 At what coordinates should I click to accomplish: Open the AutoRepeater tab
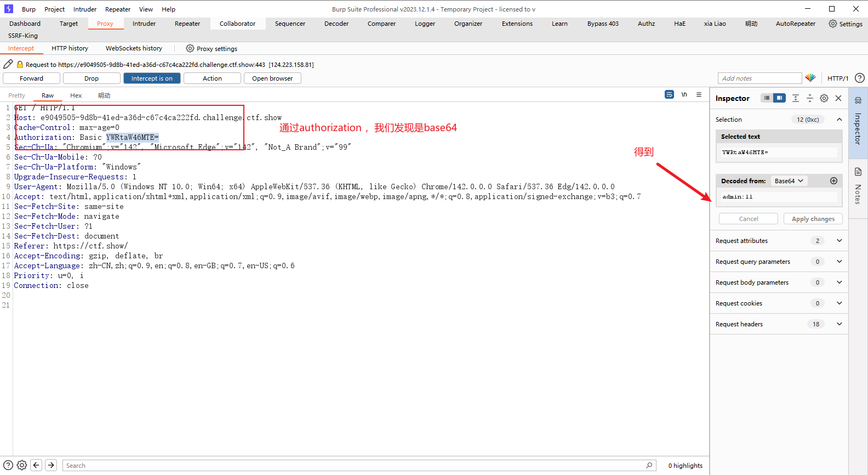pos(795,24)
